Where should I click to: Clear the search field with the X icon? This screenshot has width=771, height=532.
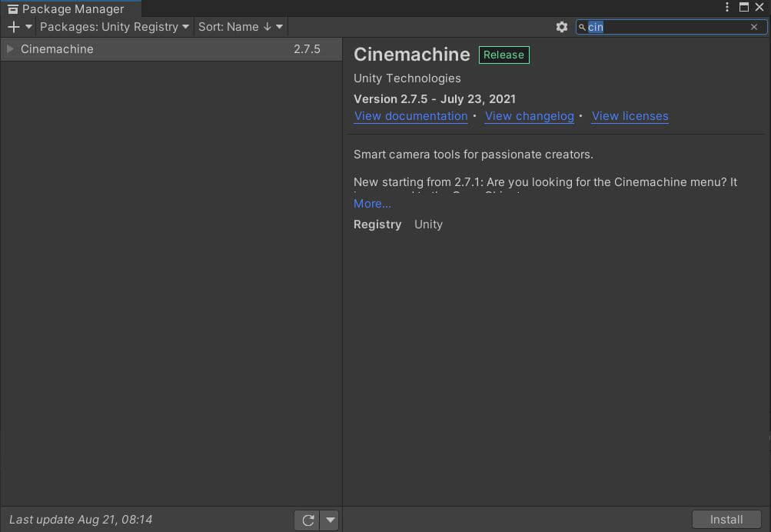[754, 27]
